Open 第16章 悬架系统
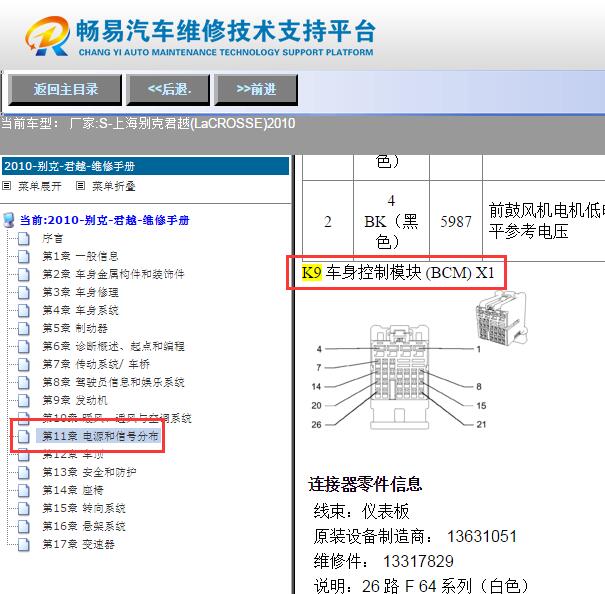605x594 pixels. click(84, 526)
